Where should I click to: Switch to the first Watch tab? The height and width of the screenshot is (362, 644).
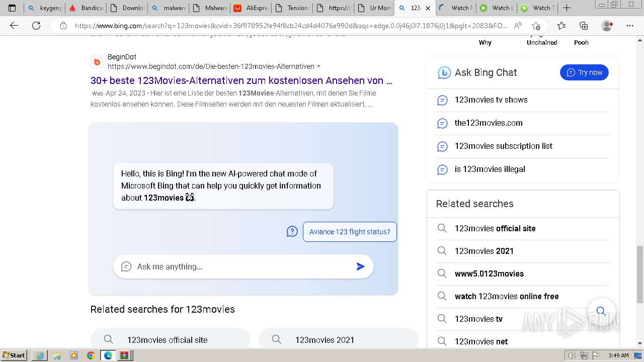pos(456,8)
